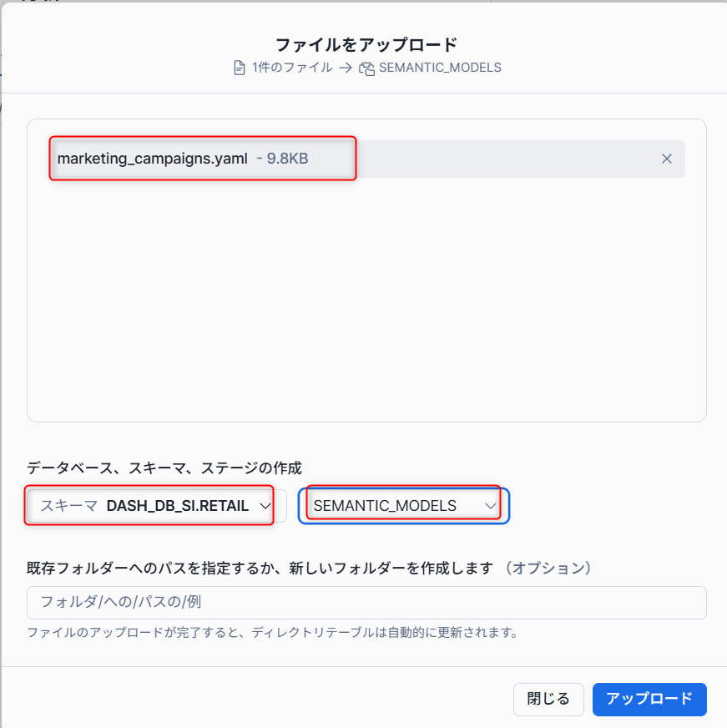Expand the SEMANTIC_MODELS stage dropdown chevron

[490, 506]
